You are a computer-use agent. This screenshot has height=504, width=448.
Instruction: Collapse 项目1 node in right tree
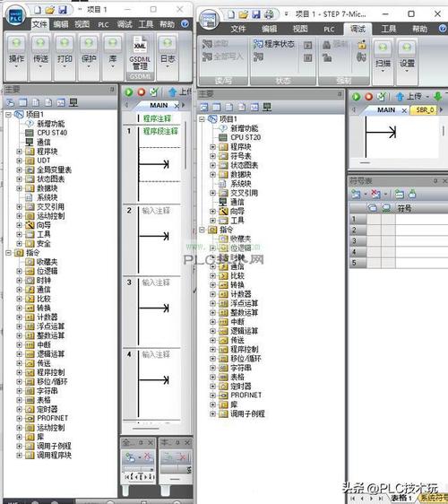click(x=202, y=119)
